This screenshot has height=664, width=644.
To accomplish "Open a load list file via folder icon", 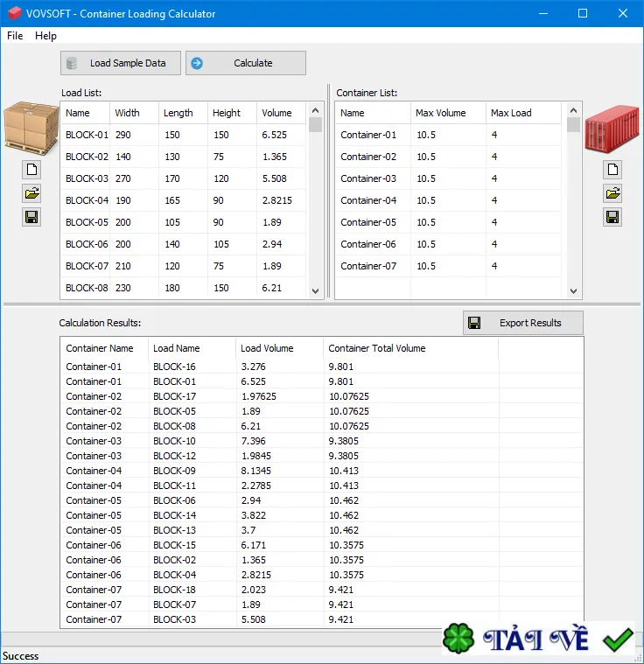I will [31, 194].
